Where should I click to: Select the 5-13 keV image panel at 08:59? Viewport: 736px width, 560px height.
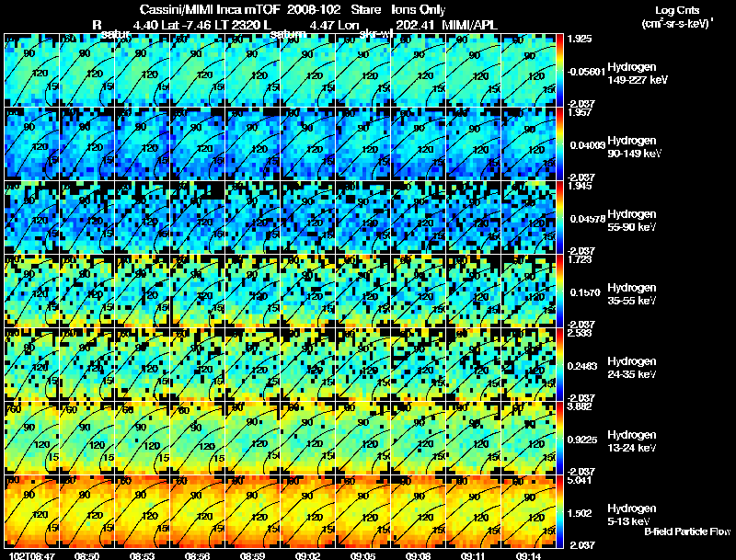tap(252, 511)
